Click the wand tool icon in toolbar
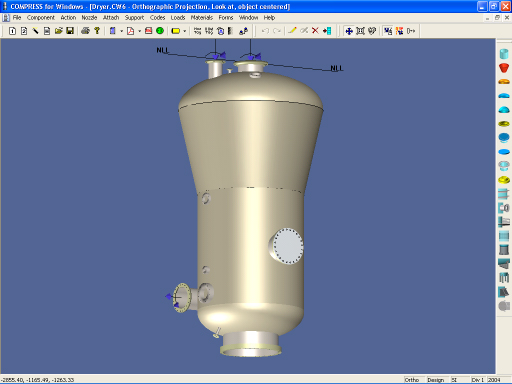This screenshot has width=512, height=384. (35, 31)
